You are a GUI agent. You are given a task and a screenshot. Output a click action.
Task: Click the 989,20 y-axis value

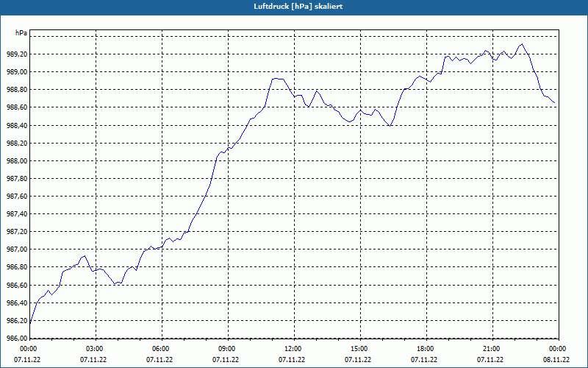pos(17,54)
